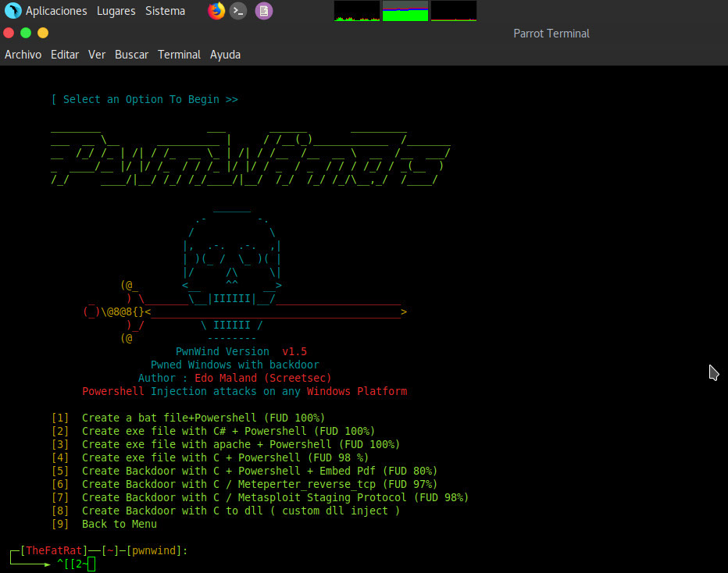Open the Editar menu
Image resolution: width=728 pixels, height=573 pixels.
tap(65, 55)
